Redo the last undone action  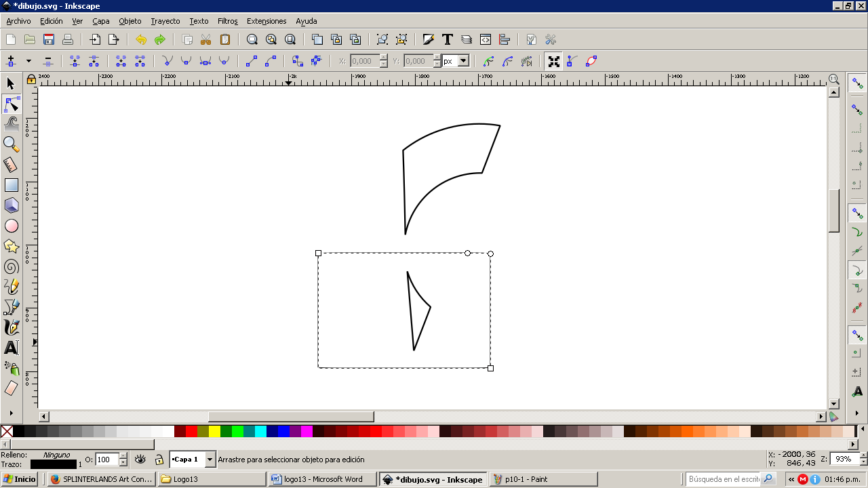160,39
